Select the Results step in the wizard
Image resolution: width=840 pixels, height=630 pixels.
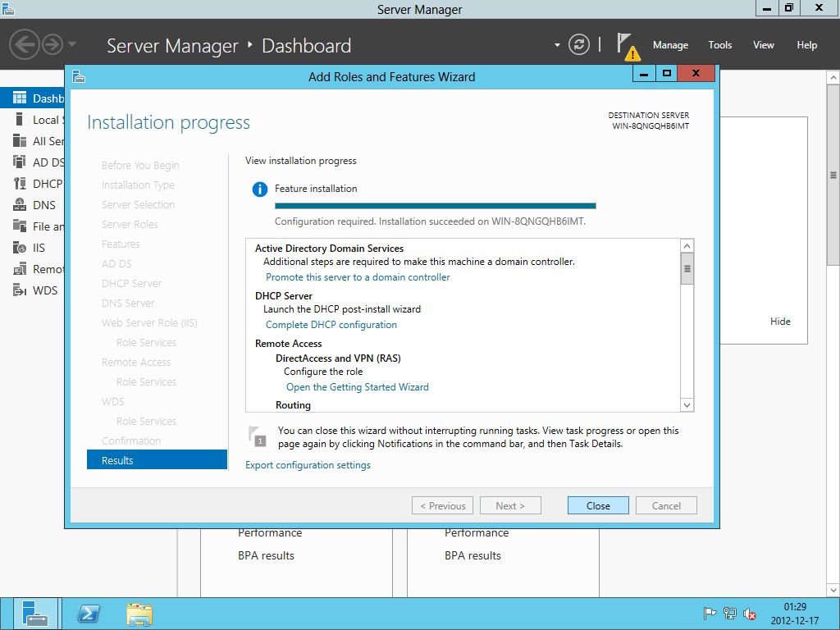[157, 460]
